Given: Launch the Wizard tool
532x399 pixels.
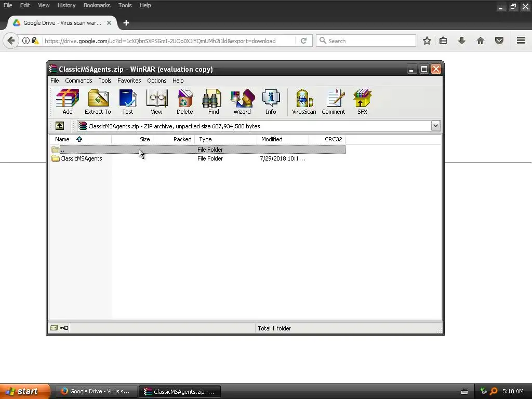Looking at the screenshot, I should pyautogui.click(x=242, y=102).
